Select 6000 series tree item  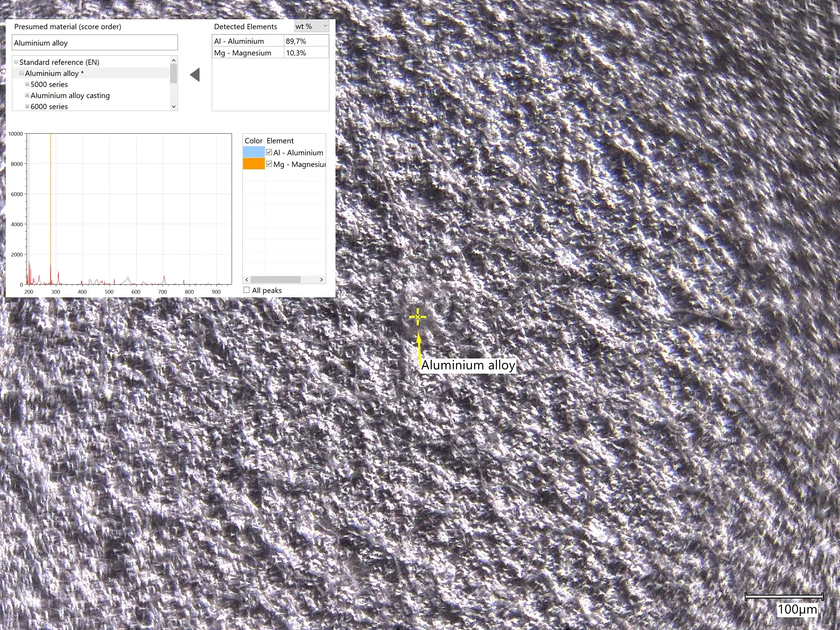[x=49, y=107]
